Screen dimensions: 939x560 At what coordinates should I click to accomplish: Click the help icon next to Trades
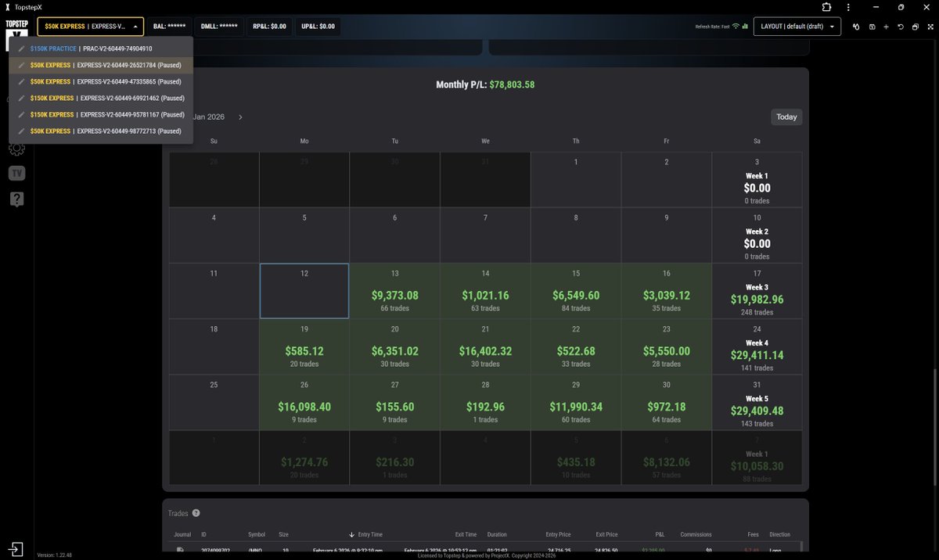click(196, 513)
